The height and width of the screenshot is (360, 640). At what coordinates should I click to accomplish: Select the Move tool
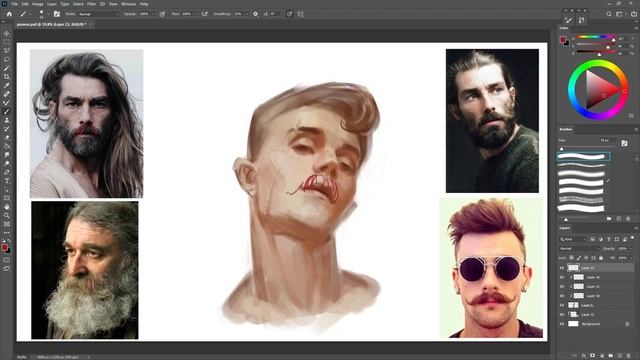(7, 33)
